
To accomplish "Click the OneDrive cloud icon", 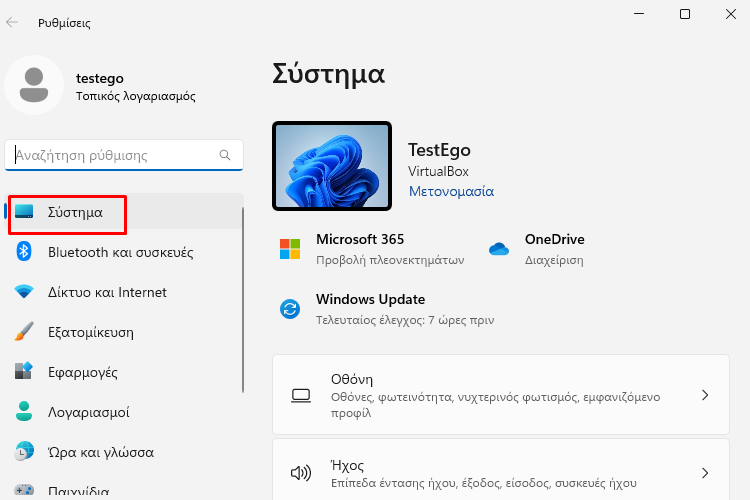I will [499, 249].
